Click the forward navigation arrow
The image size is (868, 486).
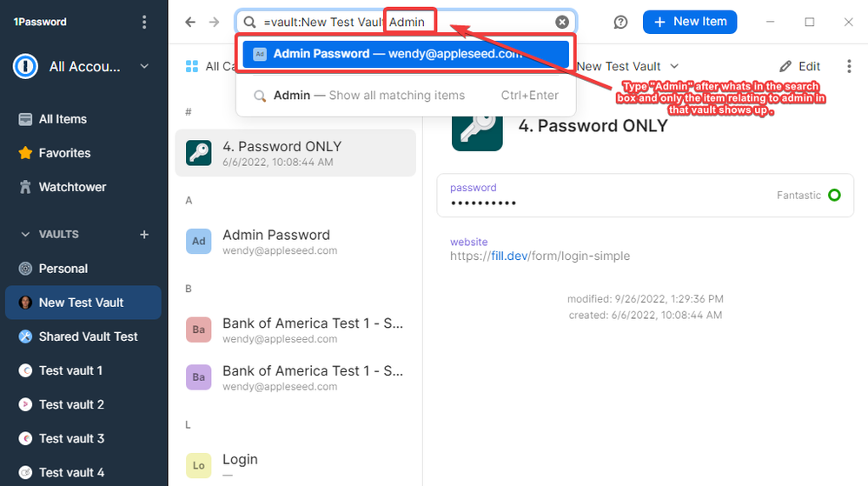pyautogui.click(x=214, y=22)
